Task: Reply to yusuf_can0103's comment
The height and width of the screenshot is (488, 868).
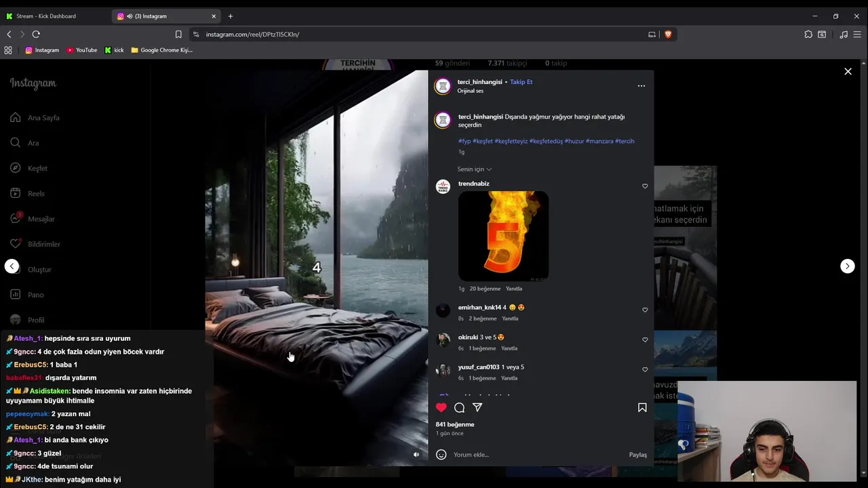Action: tap(509, 378)
